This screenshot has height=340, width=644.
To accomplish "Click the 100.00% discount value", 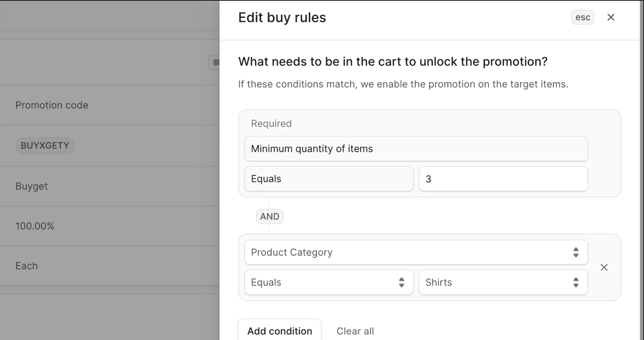I will pyautogui.click(x=35, y=226).
